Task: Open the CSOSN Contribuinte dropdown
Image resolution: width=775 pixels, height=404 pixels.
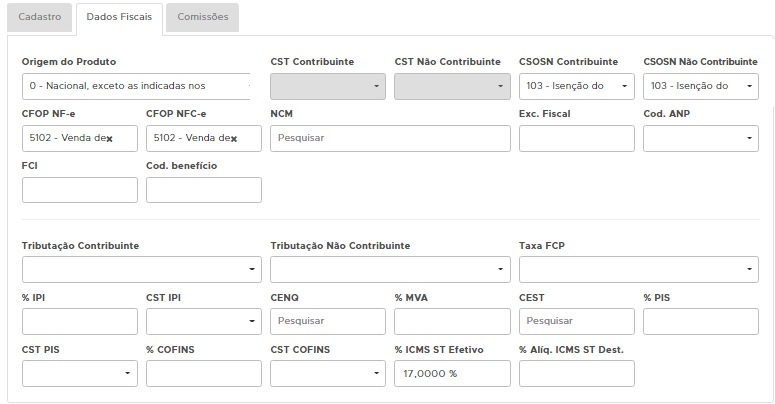Action: point(576,86)
